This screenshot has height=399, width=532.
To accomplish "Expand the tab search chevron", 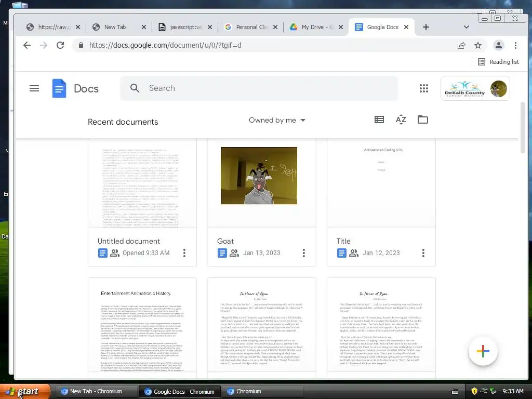I will [x=467, y=27].
